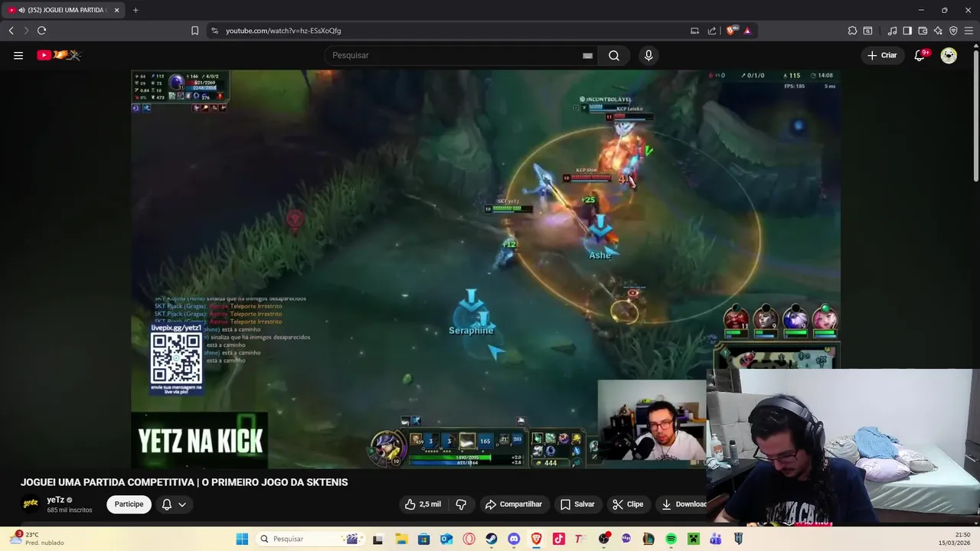The image size is (980, 551).
Task: Open Brave Wallet icon
Action: click(x=923, y=31)
